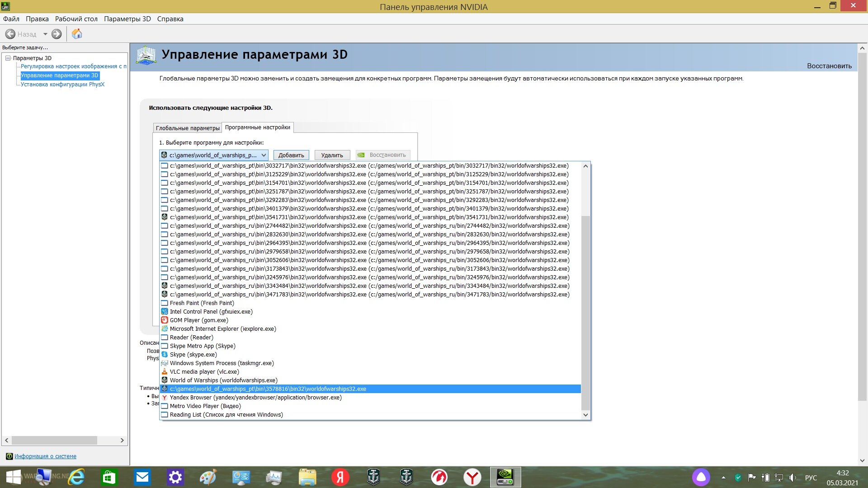Open the Home icon in toolbar
Image resolution: width=868 pixels, height=488 pixels.
(x=77, y=34)
